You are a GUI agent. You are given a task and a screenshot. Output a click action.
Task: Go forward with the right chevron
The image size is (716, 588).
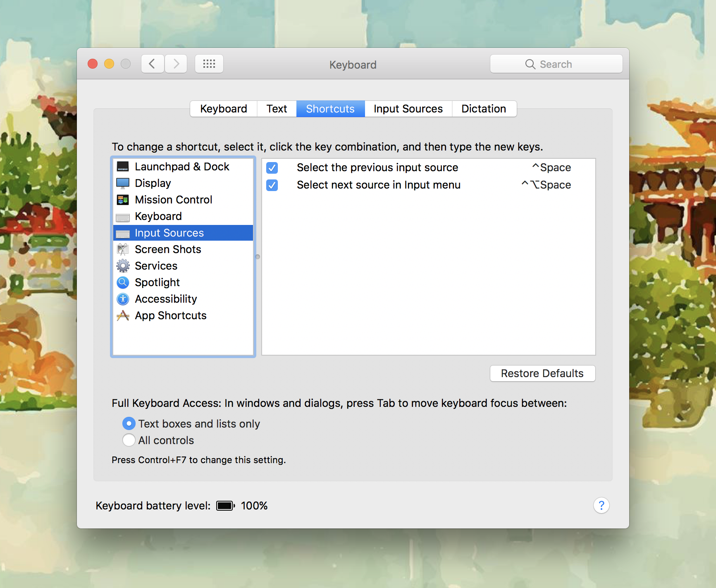tap(176, 64)
